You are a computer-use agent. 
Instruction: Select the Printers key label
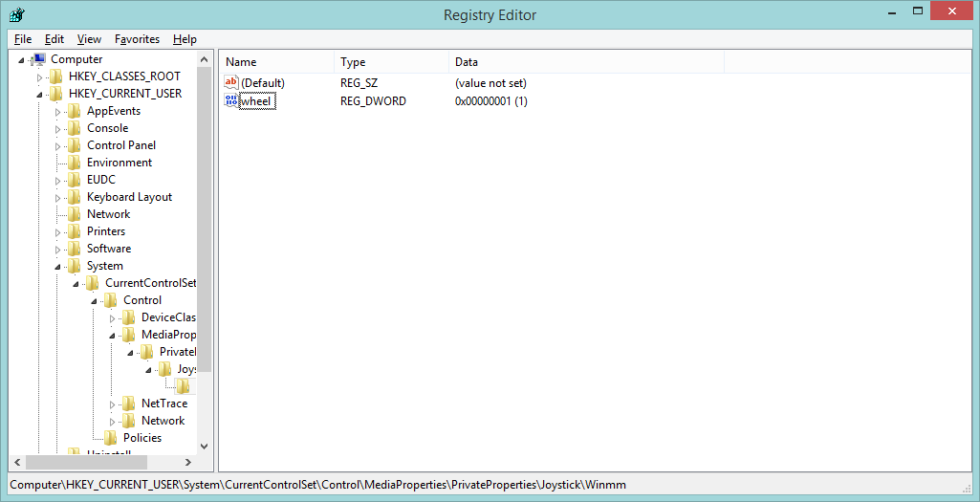coord(106,231)
